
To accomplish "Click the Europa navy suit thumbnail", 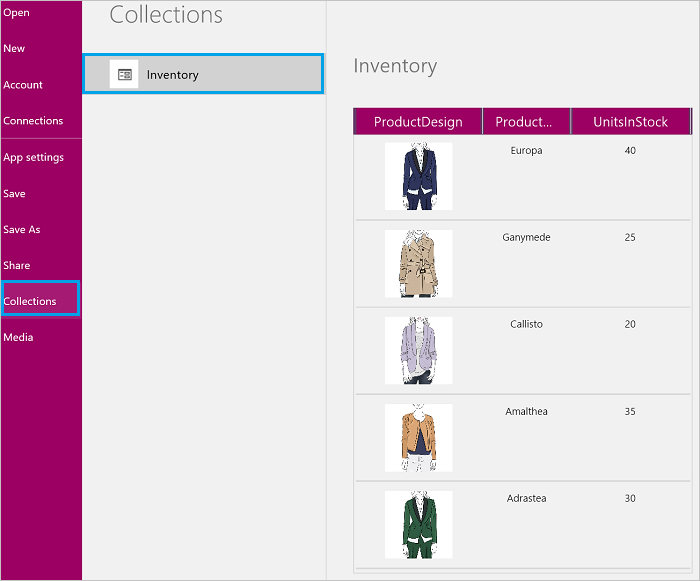I will [418, 176].
